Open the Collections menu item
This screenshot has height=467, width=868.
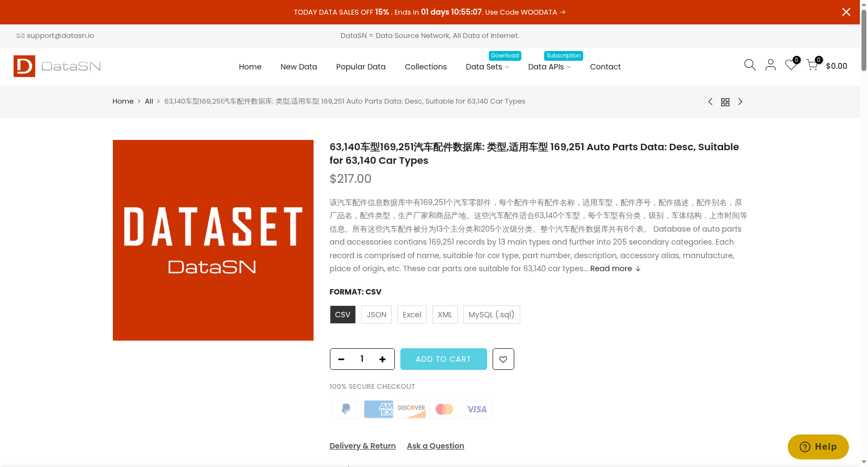[x=426, y=67]
